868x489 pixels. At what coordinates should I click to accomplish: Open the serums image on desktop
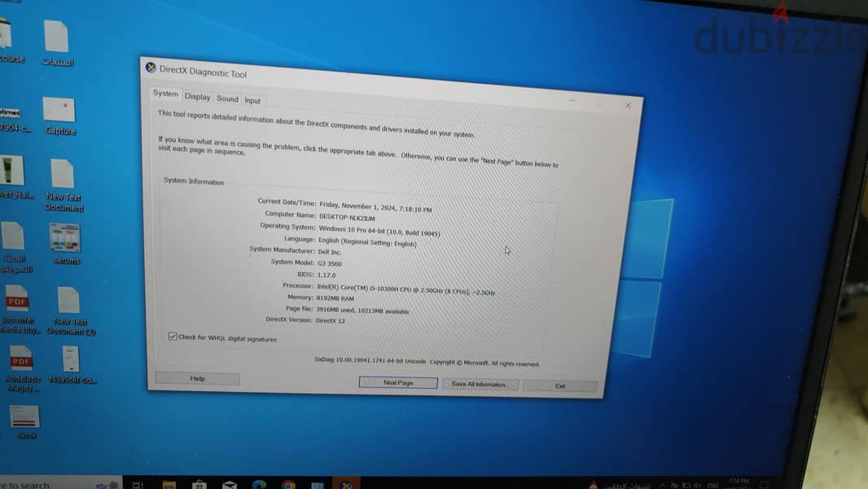click(x=66, y=244)
